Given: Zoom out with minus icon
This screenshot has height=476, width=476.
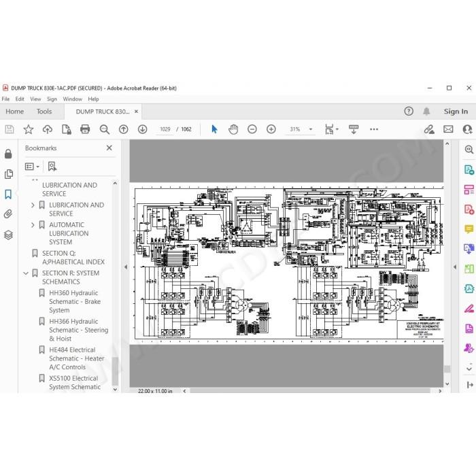Looking at the screenshot, I should point(252,129).
